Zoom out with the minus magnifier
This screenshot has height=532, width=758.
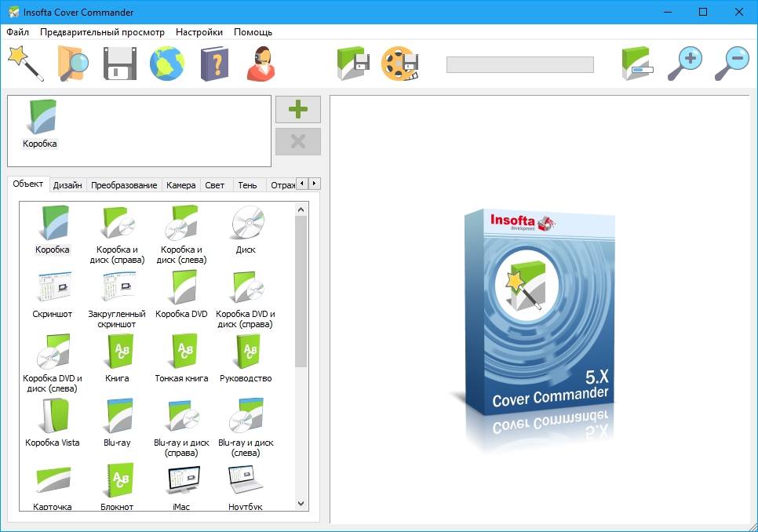click(731, 64)
